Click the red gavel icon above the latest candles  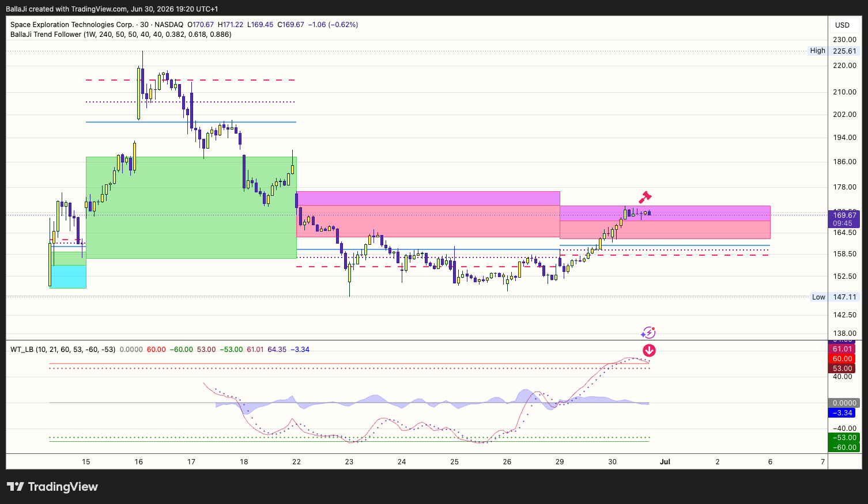(x=645, y=197)
